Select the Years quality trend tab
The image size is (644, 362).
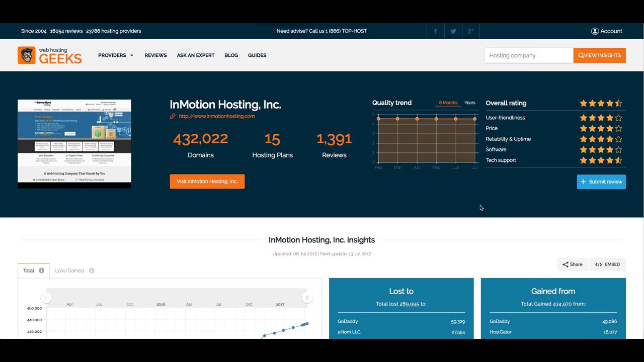pyautogui.click(x=470, y=103)
